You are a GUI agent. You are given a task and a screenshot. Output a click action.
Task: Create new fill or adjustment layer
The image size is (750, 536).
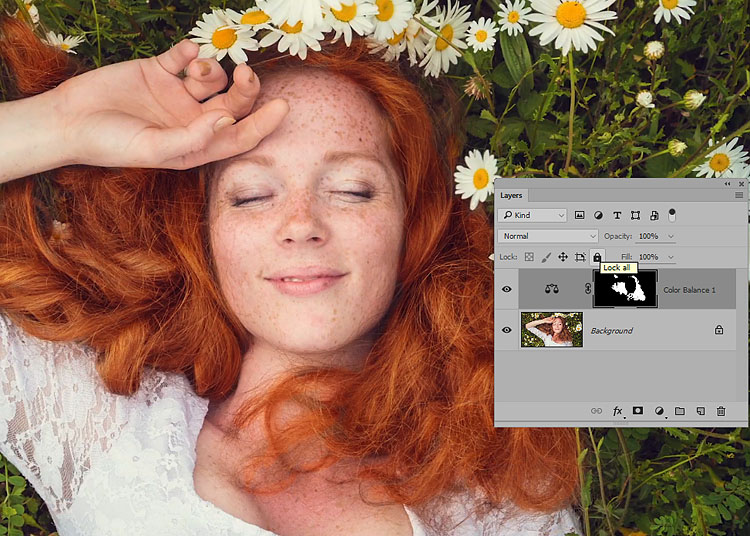(x=659, y=411)
